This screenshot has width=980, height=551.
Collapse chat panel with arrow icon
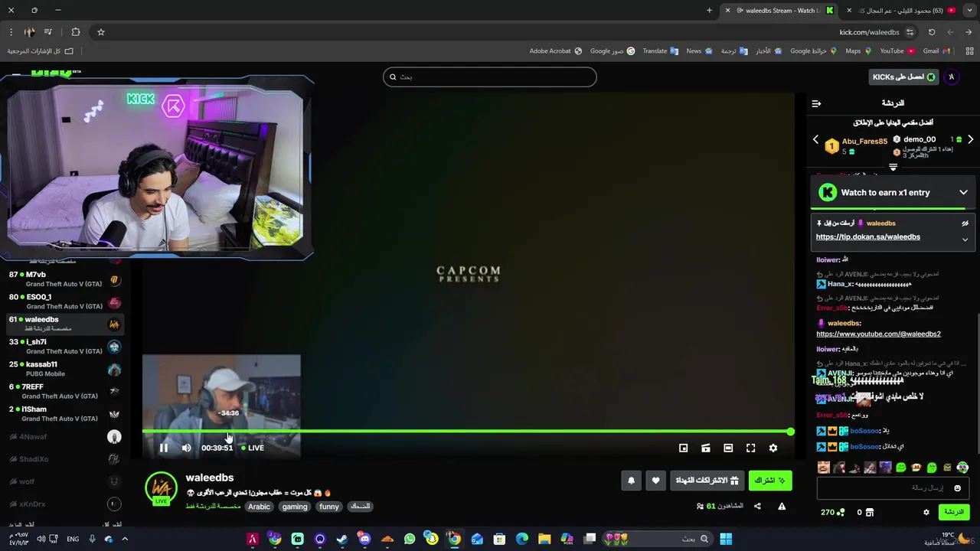click(x=816, y=103)
